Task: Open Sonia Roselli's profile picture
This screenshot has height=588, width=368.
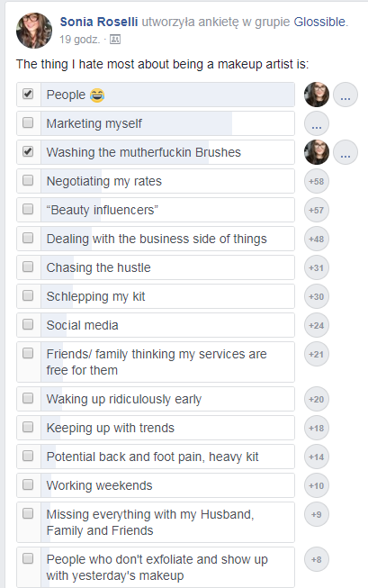Action: [34, 31]
